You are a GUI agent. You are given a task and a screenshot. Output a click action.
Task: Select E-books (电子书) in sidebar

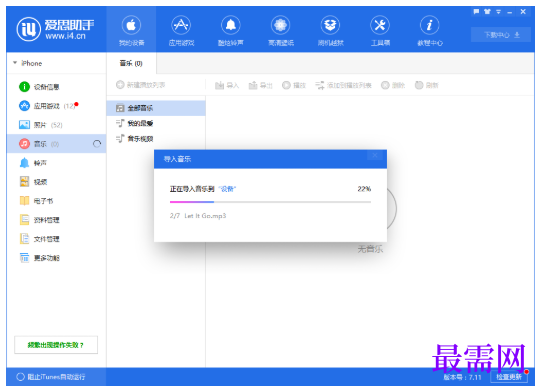[56, 201]
